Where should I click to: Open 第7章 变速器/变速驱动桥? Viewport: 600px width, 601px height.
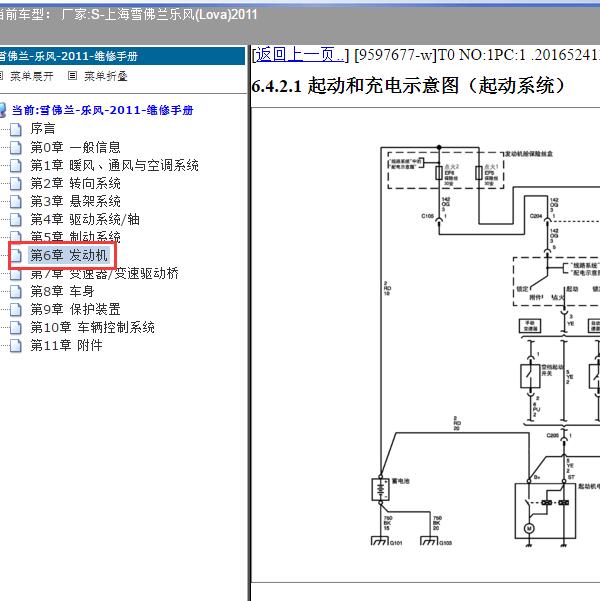pos(105,274)
